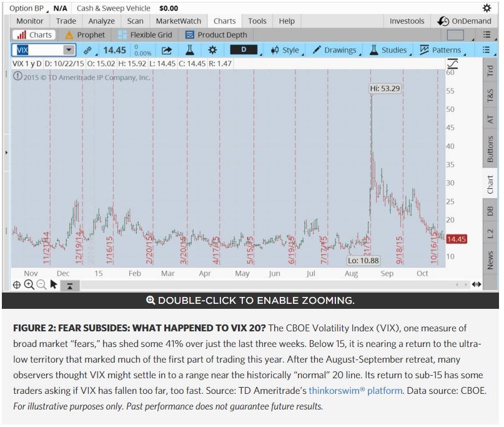The width and height of the screenshot is (504, 427).
Task: Open chart settings gear icon
Action: coord(212,50)
